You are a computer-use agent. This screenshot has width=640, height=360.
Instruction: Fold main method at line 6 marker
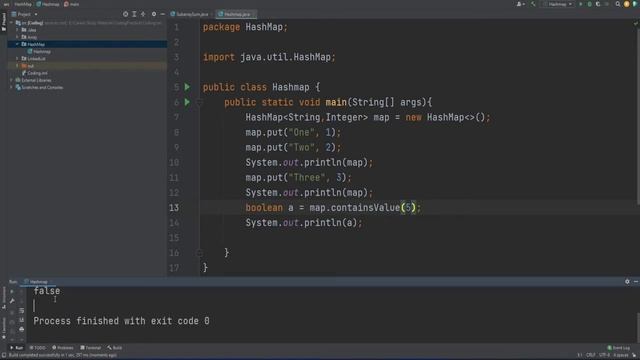pyautogui.click(x=200, y=102)
